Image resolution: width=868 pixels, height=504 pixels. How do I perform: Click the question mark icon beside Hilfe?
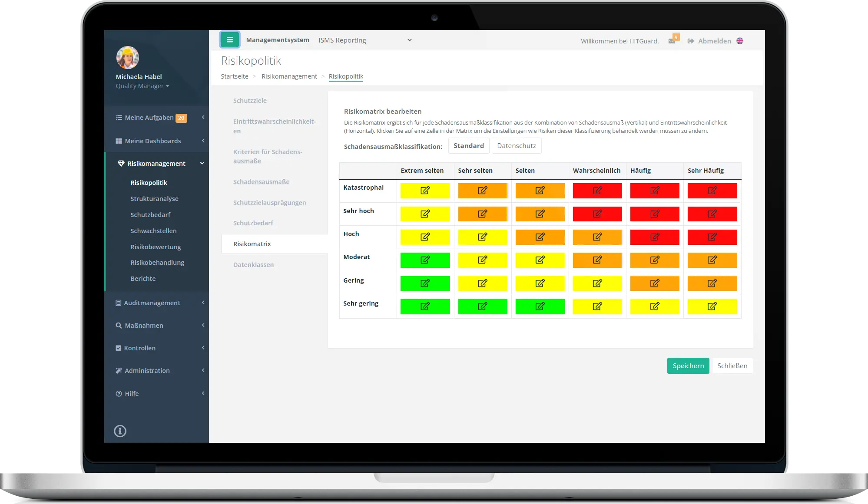tap(118, 393)
